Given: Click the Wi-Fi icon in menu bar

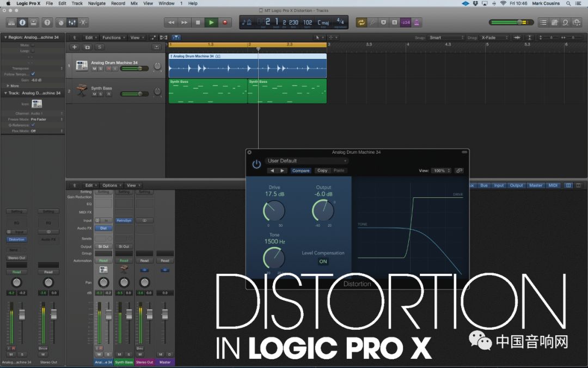Looking at the screenshot, I should 503,3.
